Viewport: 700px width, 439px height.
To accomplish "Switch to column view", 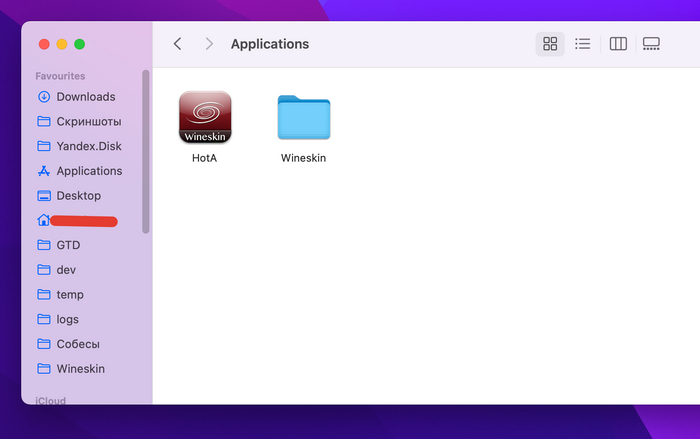I will click(x=618, y=44).
